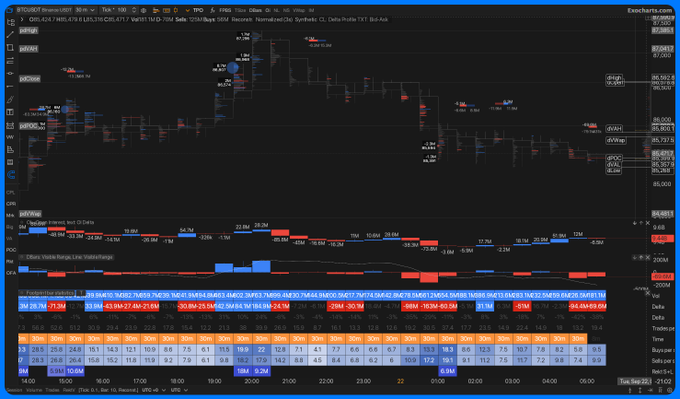Toggle OI indicator in top toolbar
The width and height of the screenshot is (680, 399).
[268, 10]
